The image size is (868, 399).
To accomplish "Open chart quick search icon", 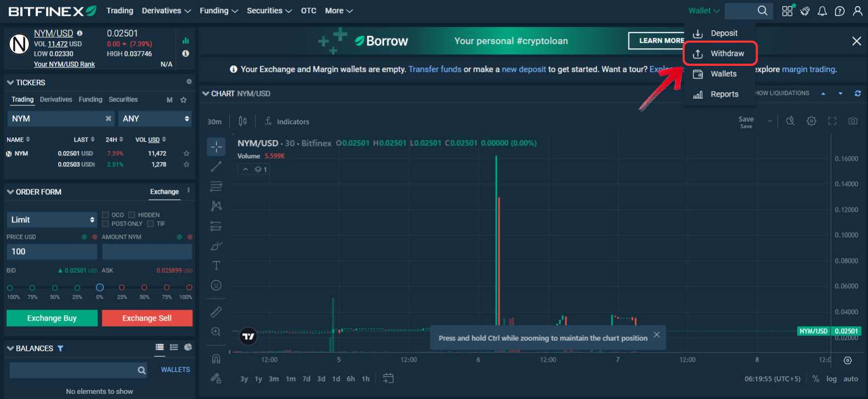I will click(x=790, y=121).
